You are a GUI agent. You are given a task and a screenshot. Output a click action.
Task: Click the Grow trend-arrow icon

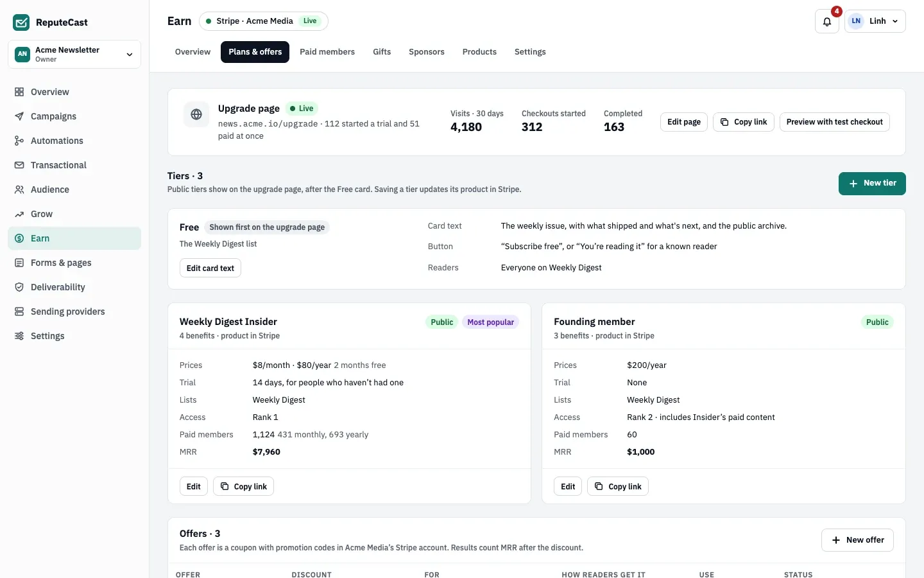click(19, 214)
